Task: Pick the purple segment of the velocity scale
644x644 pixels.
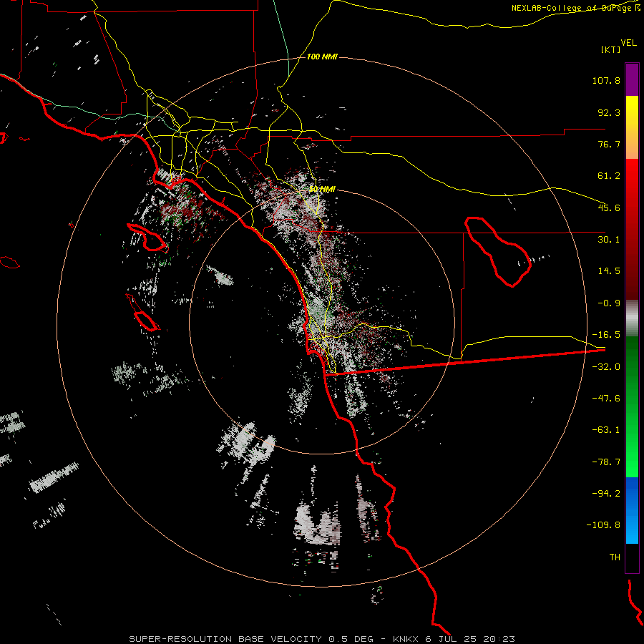Action: pyautogui.click(x=632, y=79)
